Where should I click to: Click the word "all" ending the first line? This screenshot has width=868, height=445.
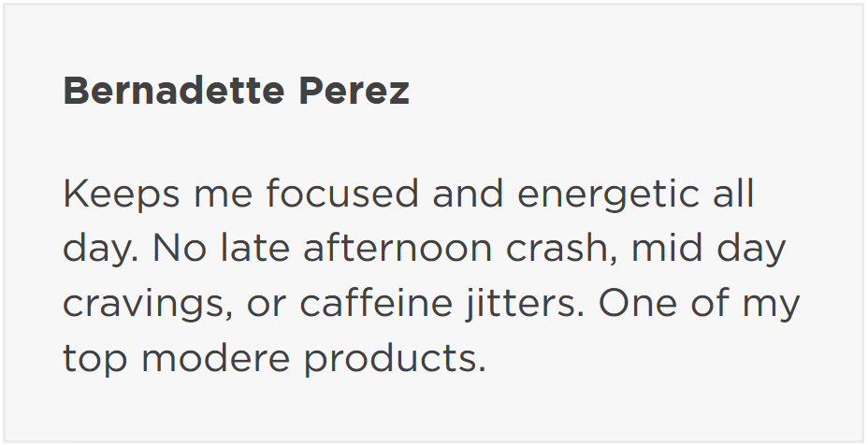pos(732,195)
